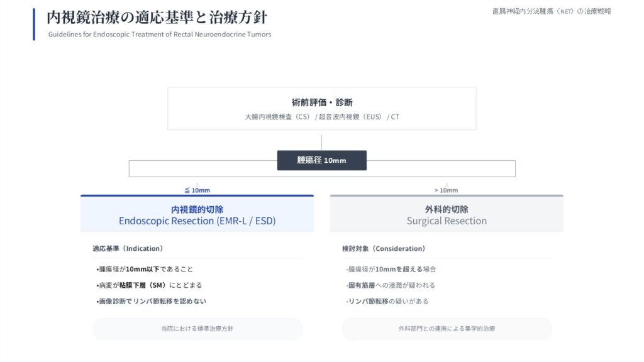Click the top-right header 直腸神経内分泌腫瘍の治療戦略
The width and height of the screenshot is (644, 362).
coord(551,11)
